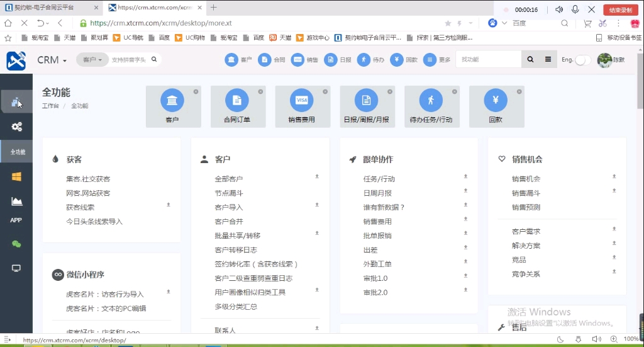Click the 日报 icon in top navigation
This screenshot has height=347, width=644.
[x=331, y=60]
